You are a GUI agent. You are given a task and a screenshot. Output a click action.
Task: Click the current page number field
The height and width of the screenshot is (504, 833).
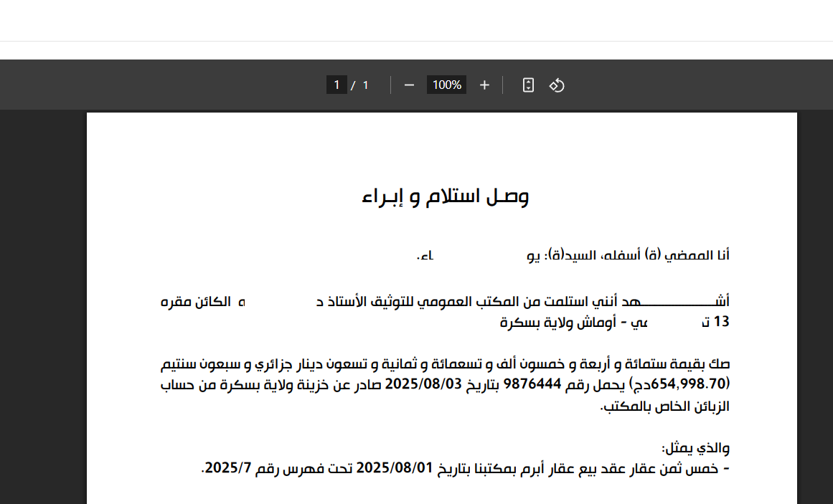pos(337,85)
